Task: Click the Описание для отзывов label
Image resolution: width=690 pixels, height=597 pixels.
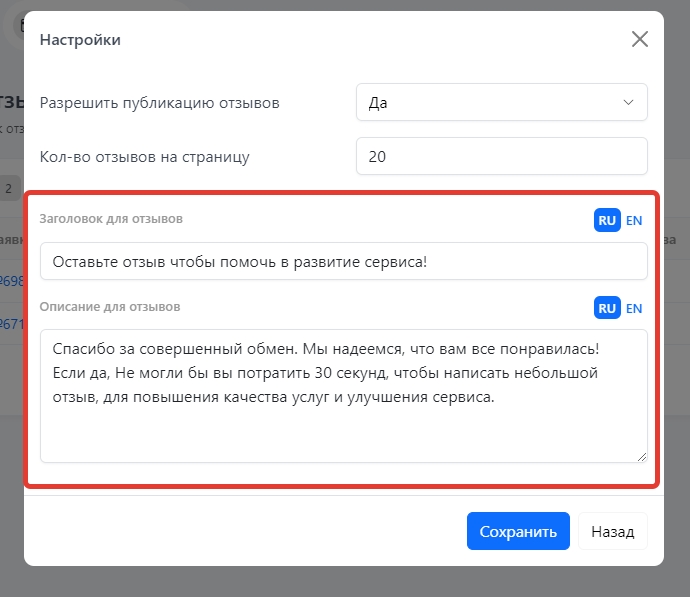Action: pyautogui.click(x=110, y=305)
